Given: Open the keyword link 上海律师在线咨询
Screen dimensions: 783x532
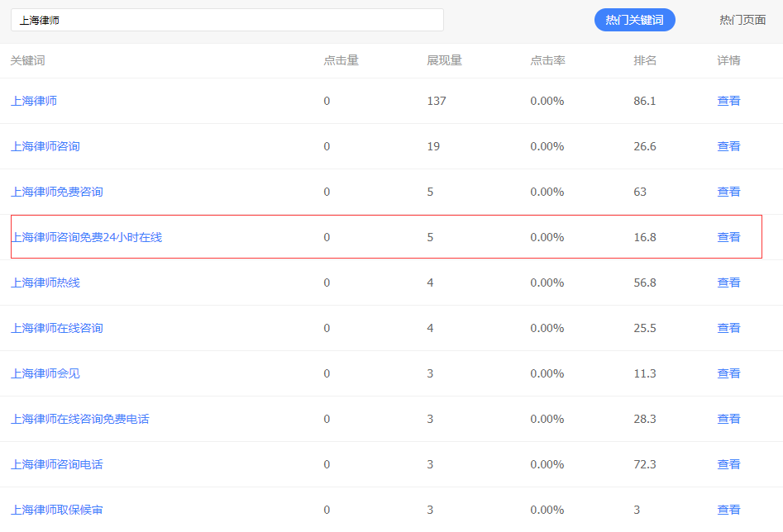Looking at the screenshot, I should pyautogui.click(x=57, y=328).
